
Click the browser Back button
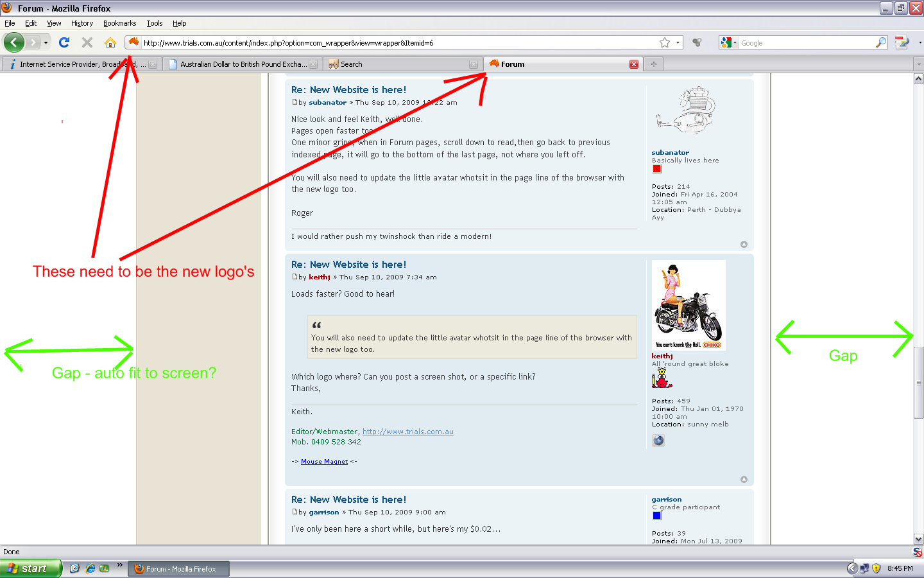(13, 42)
